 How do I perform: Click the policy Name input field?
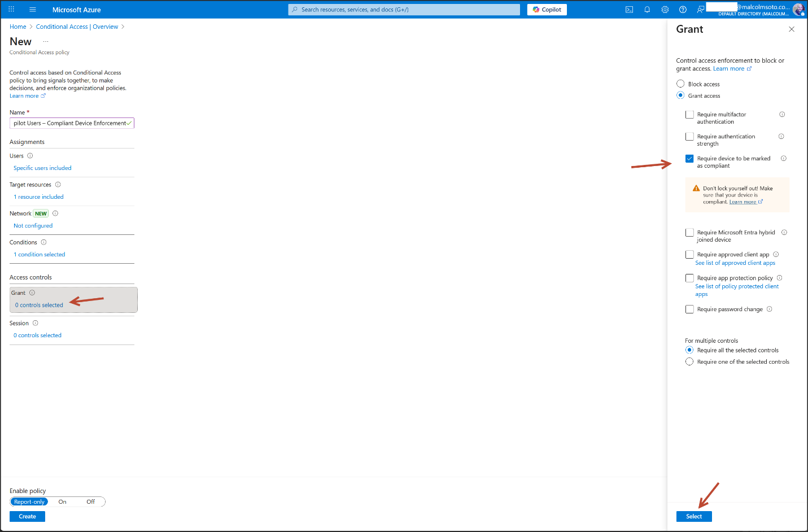click(69, 123)
